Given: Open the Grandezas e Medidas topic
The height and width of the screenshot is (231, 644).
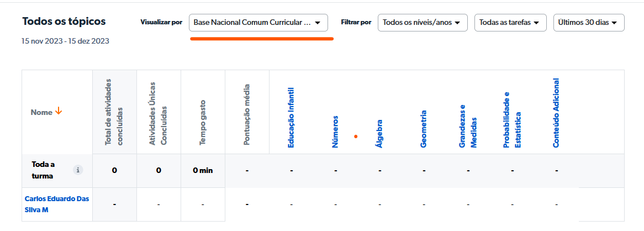Looking at the screenshot, I should coord(467,127).
